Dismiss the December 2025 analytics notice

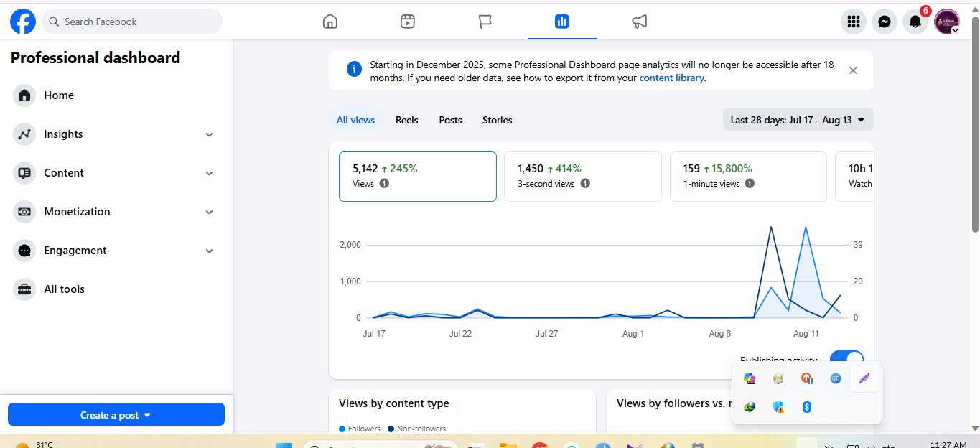[853, 70]
